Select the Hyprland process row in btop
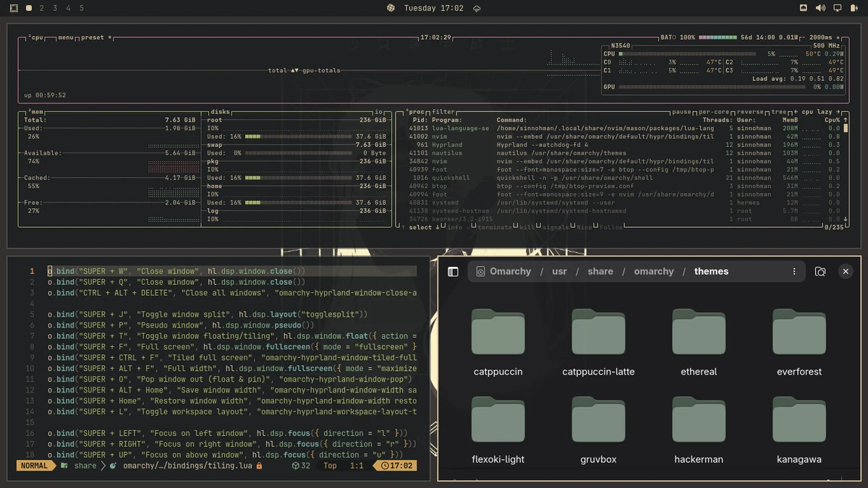The height and width of the screenshot is (488, 868). [x=623, y=145]
